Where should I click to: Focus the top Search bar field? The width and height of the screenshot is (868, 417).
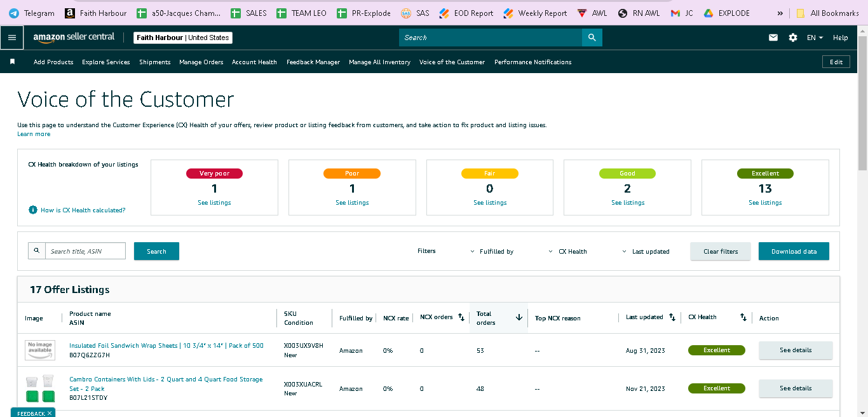491,38
